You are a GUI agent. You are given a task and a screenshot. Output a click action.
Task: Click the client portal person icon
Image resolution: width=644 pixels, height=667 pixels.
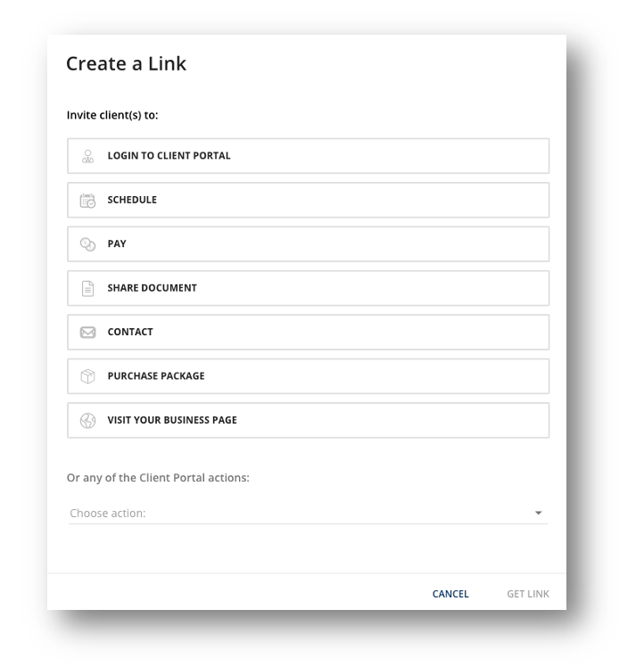87,156
